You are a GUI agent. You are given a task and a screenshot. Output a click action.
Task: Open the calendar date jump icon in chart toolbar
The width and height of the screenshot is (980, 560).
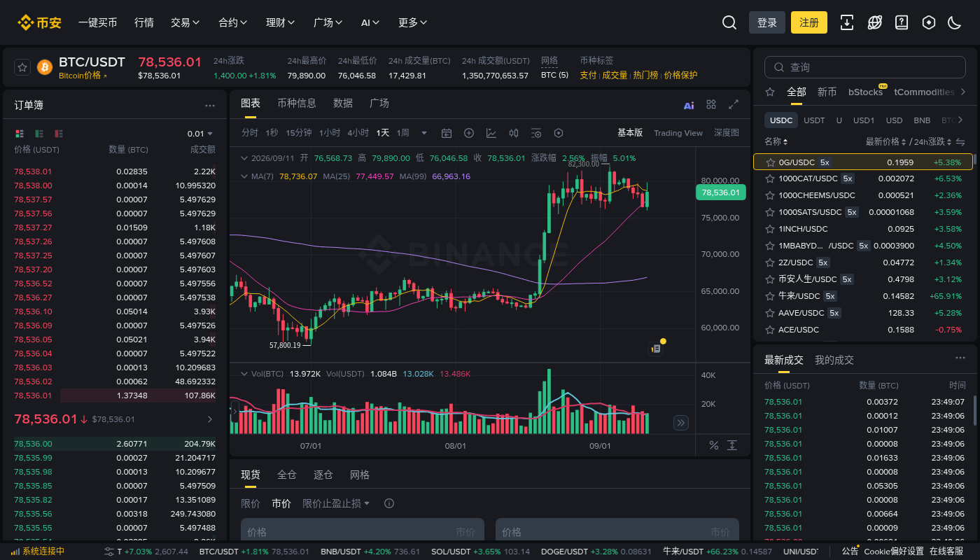coord(447,133)
